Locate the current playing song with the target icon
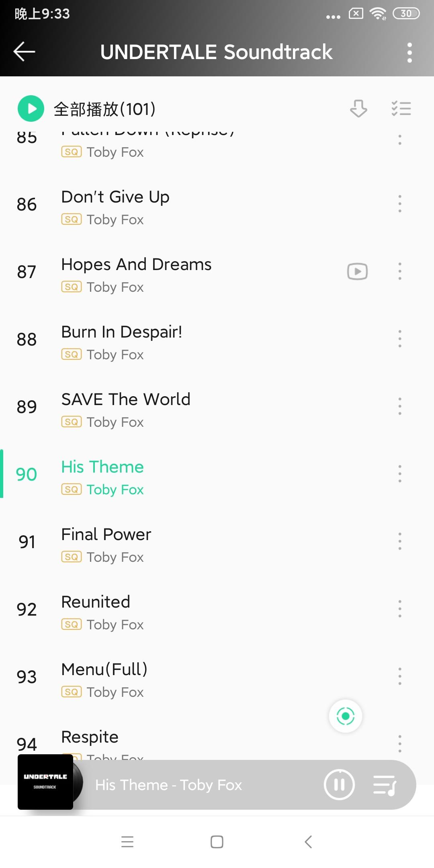 click(346, 716)
